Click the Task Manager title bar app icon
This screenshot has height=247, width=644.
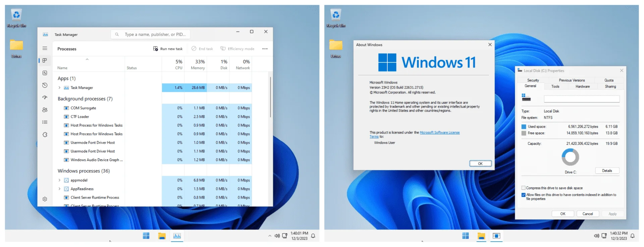click(45, 34)
